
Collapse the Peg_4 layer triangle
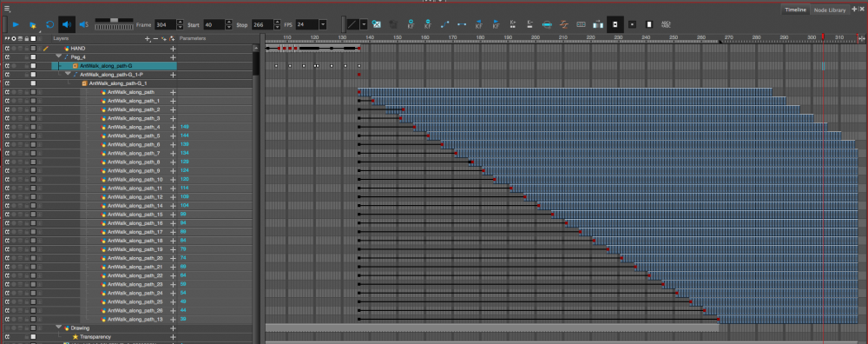click(59, 56)
